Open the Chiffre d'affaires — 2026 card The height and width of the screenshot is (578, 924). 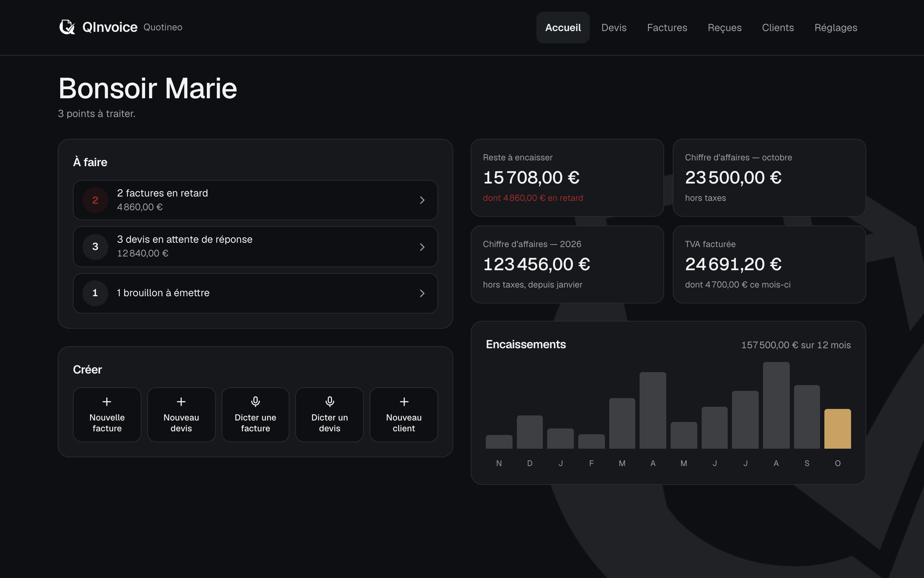[567, 264]
